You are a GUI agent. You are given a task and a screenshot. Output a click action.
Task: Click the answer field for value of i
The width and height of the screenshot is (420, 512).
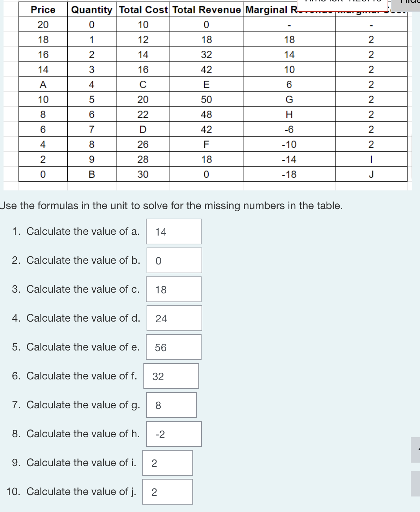pos(167,463)
